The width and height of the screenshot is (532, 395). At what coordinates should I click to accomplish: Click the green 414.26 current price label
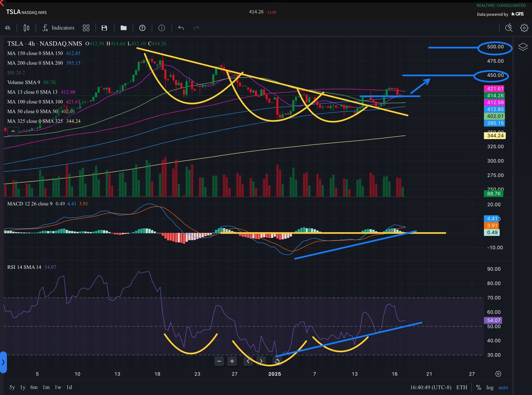495,96
